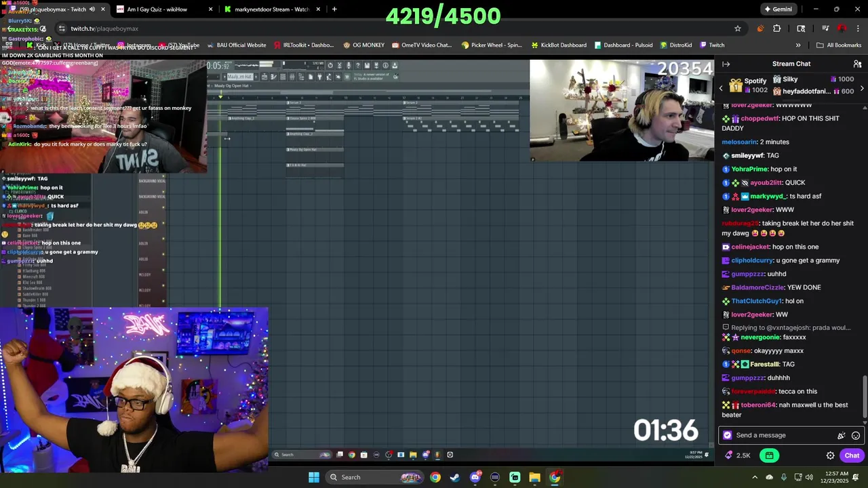
Task: Open the Twitch bookmark
Action: coord(712,45)
